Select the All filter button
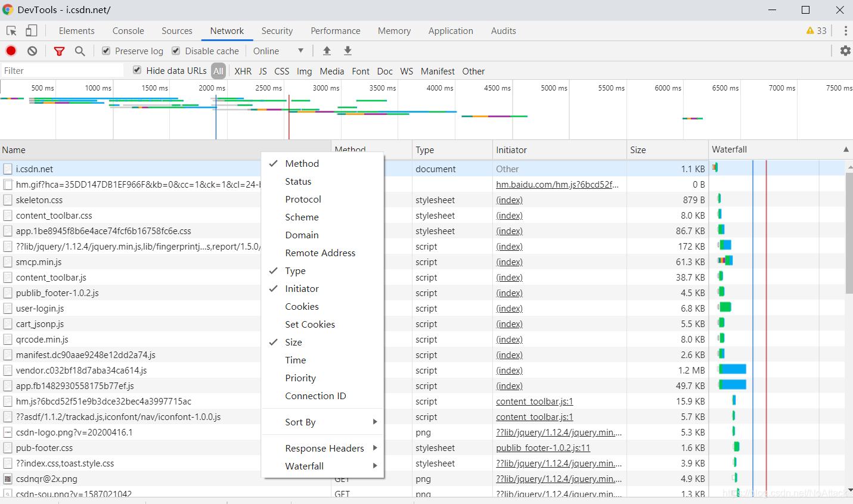Viewport: 853px width, 504px height. [218, 71]
